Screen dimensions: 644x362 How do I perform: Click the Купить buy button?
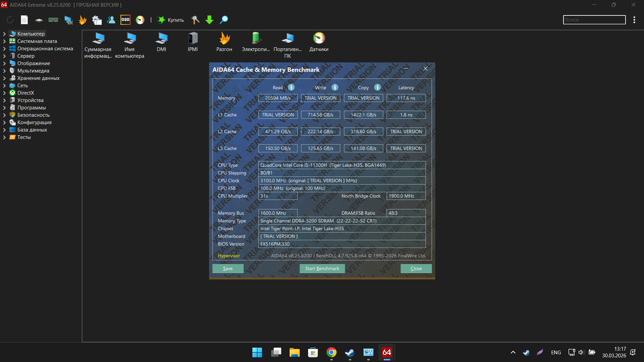click(171, 20)
